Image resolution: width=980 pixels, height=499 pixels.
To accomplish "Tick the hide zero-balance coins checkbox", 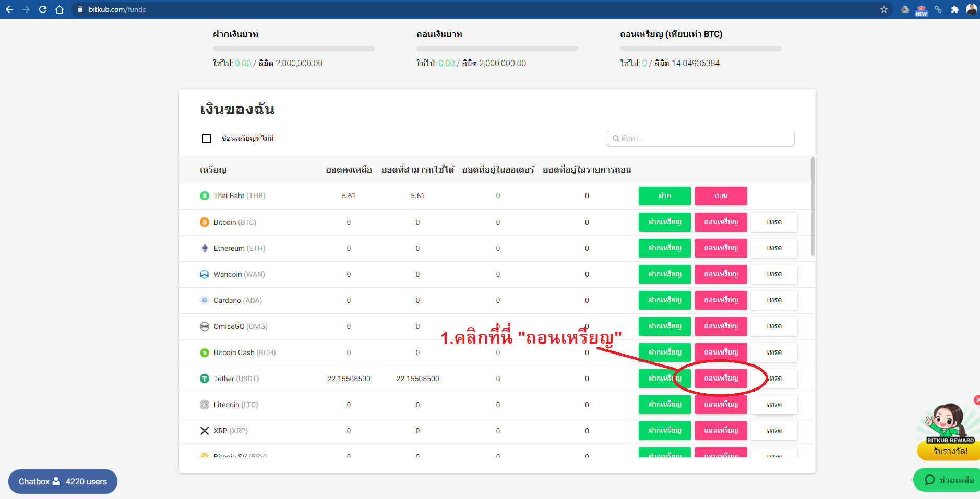I will click(x=207, y=139).
